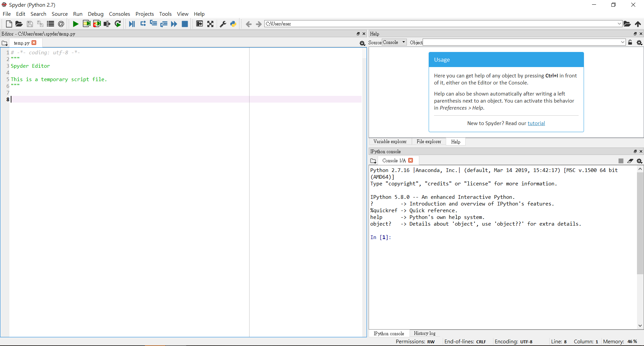Go to parent directory with up arrow
The height and width of the screenshot is (346, 644).
point(638,24)
